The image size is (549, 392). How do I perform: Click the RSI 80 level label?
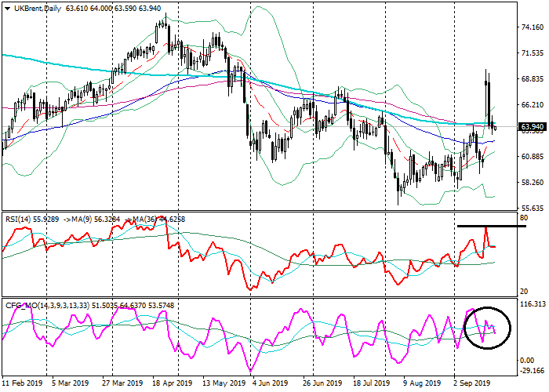tap(523, 216)
